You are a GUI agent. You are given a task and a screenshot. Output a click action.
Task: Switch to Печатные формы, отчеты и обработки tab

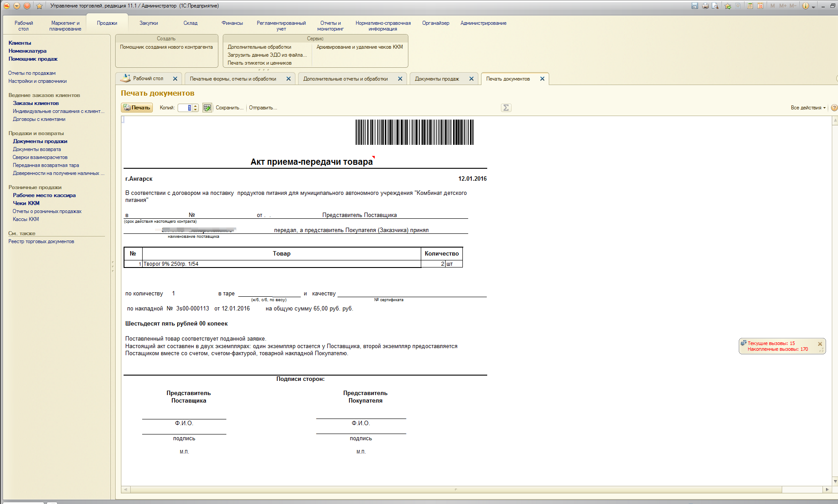tap(233, 79)
